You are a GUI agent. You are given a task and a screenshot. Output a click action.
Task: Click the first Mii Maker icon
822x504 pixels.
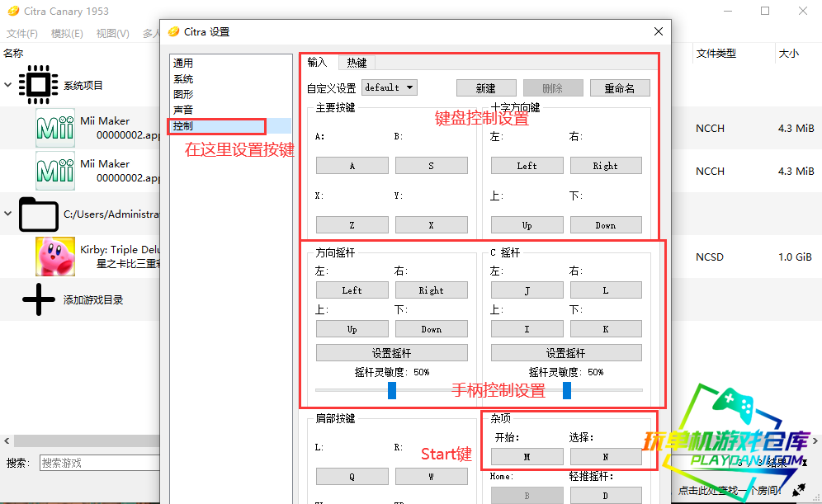click(55, 128)
